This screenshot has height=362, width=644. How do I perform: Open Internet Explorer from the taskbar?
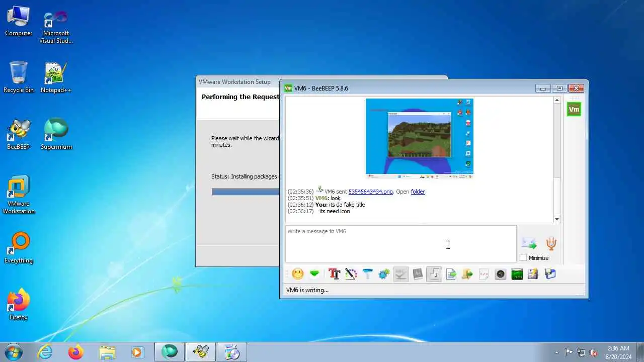(45, 352)
